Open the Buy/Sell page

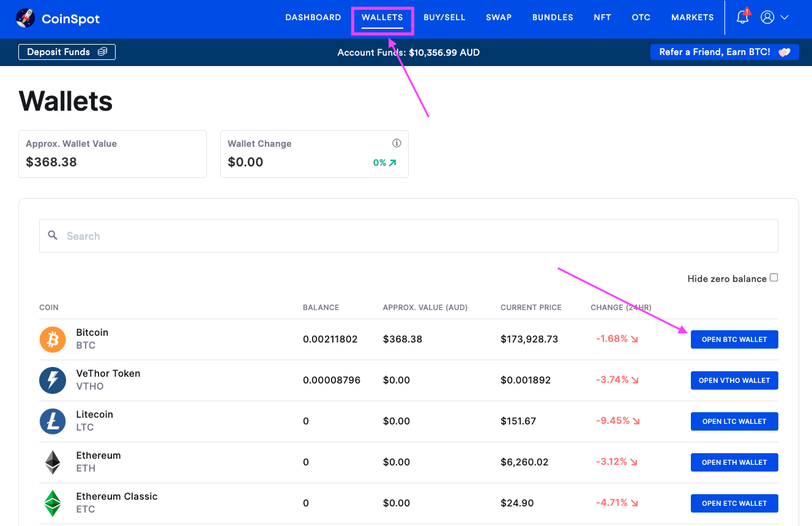[445, 17]
